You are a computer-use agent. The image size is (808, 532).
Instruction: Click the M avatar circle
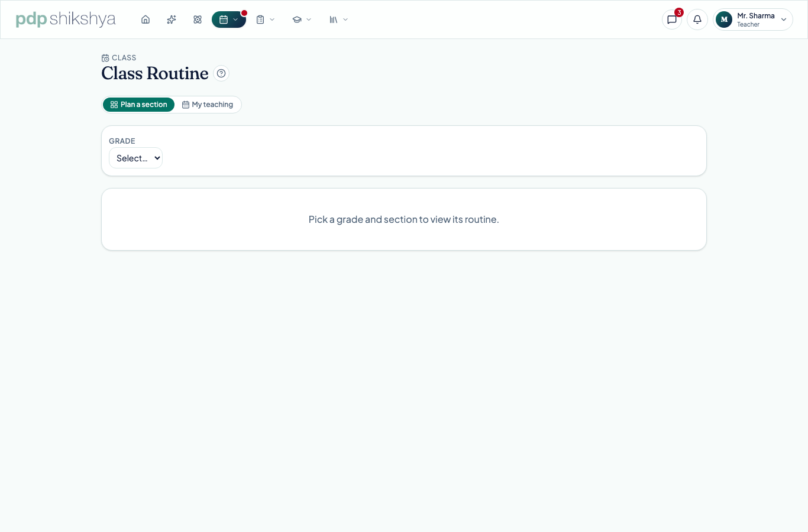point(724,20)
